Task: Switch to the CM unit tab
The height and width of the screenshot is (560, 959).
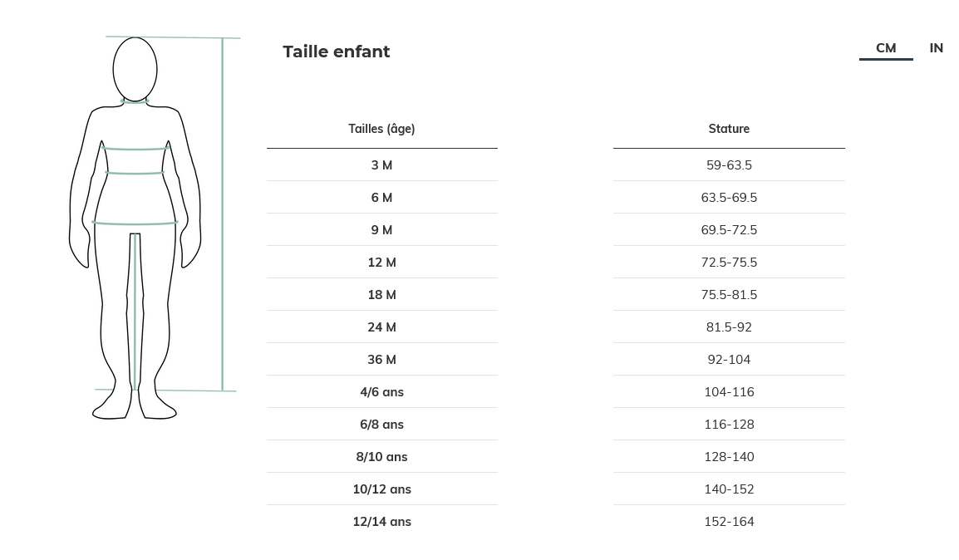Action: (886, 48)
